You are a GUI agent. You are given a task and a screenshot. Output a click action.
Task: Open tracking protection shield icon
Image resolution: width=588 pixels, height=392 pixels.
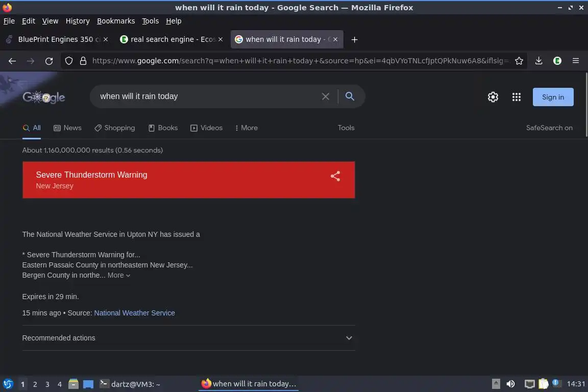pos(68,61)
